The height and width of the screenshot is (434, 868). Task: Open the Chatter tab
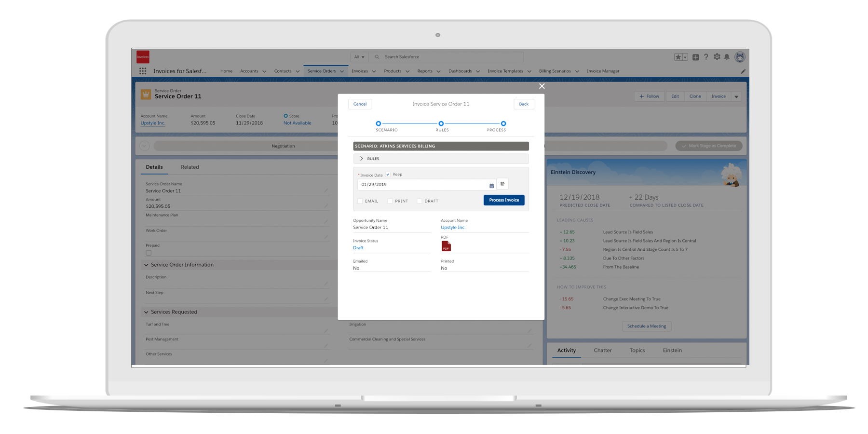(x=602, y=351)
